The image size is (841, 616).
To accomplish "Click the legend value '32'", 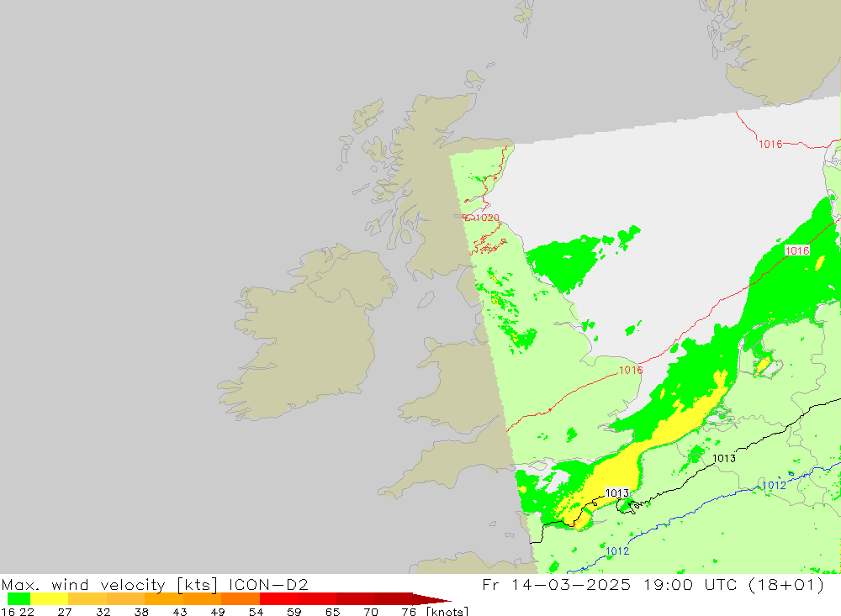I will [x=103, y=612].
